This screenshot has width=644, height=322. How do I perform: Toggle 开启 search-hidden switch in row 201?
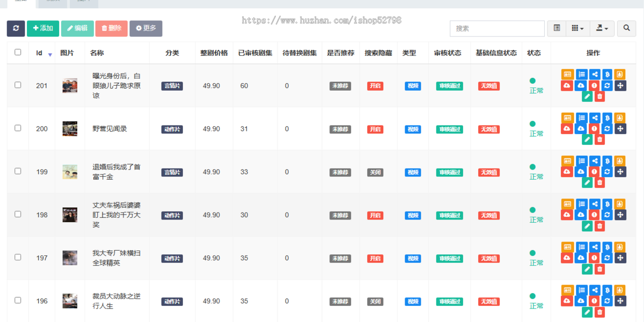coord(375,86)
